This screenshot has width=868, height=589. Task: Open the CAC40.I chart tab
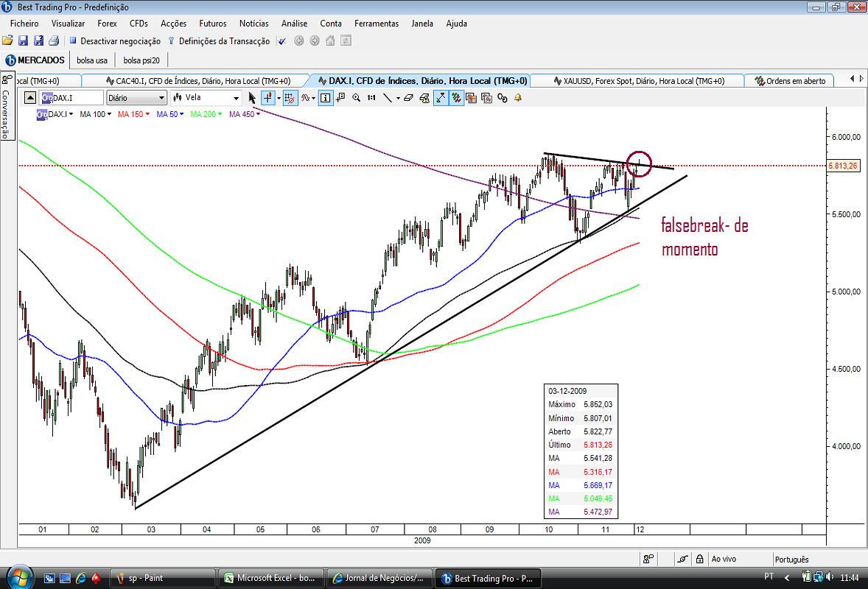198,81
